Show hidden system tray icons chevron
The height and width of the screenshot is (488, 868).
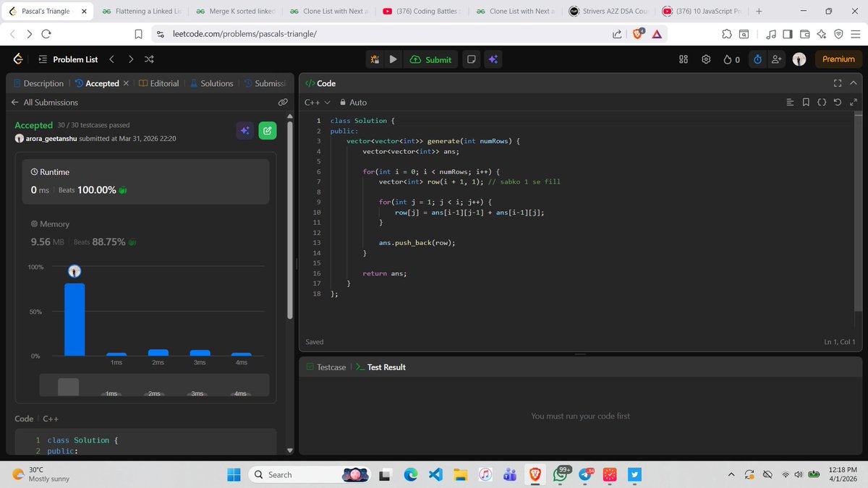pyautogui.click(x=731, y=475)
